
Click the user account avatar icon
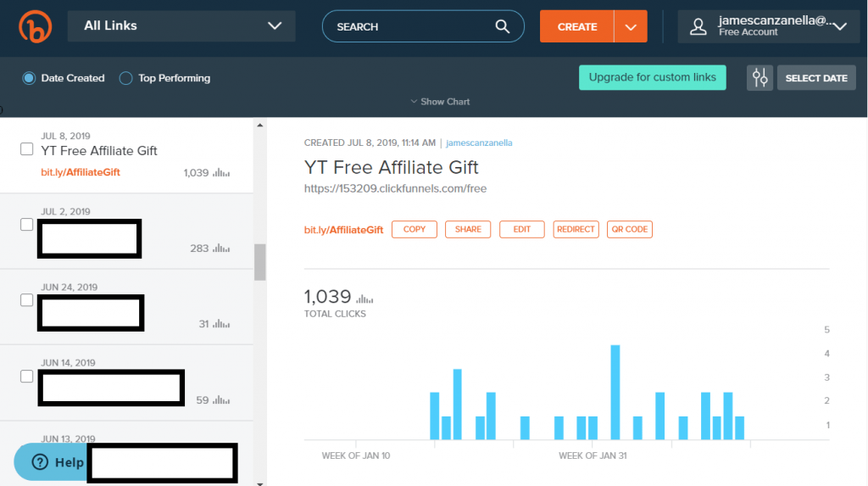click(x=698, y=26)
